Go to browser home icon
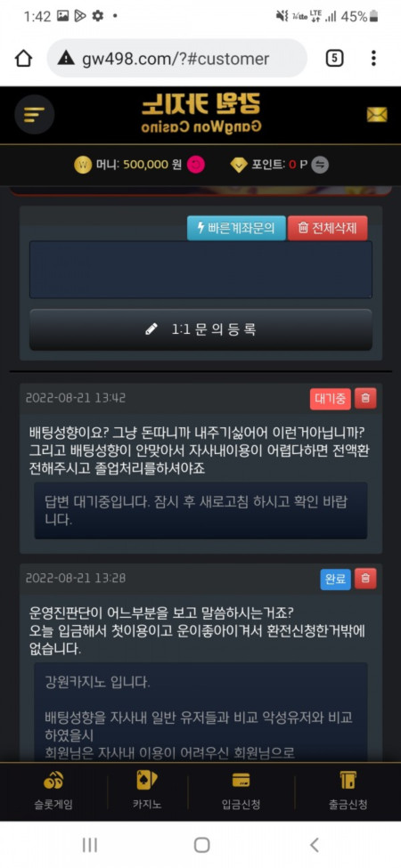The height and width of the screenshot is (868, 401). [x=23, y=58]
